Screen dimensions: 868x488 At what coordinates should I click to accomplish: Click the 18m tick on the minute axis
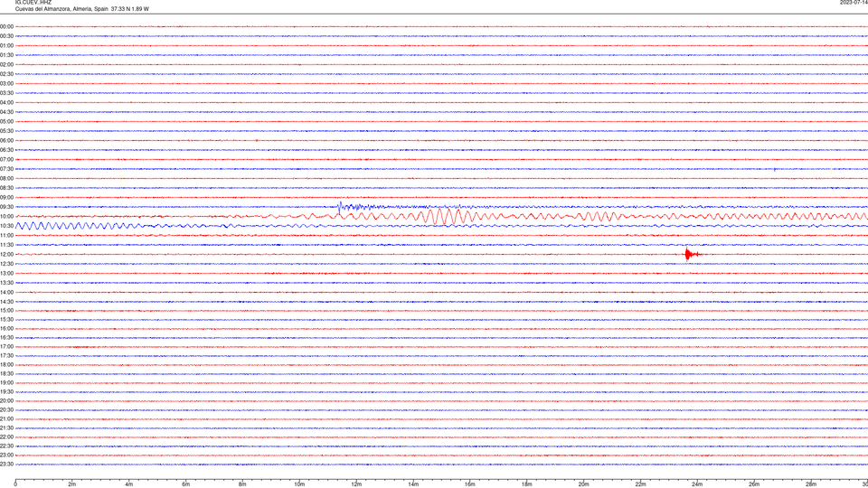pos(527,484)
